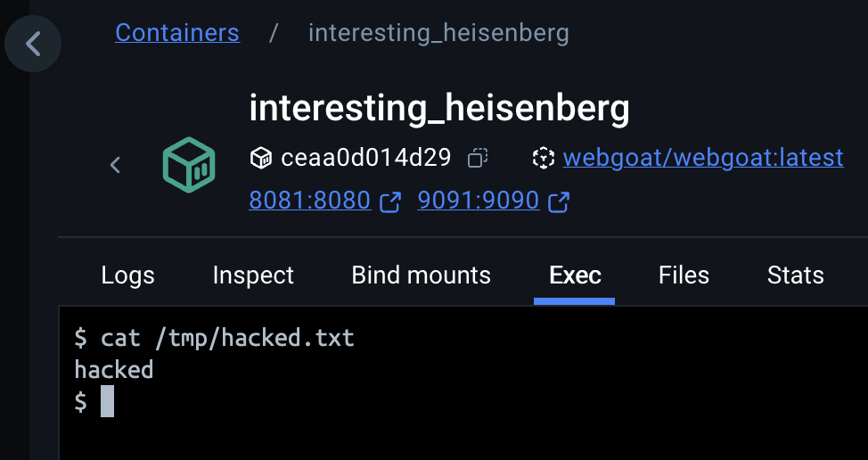
Task: Open the Stats tab
Action: coord(796,275)
